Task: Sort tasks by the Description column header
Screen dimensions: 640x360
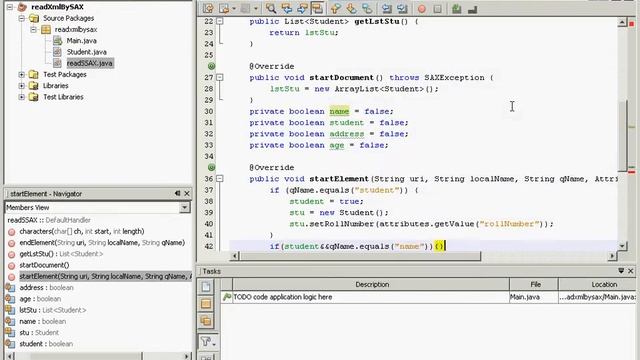Action: click(x=371, y=284)
